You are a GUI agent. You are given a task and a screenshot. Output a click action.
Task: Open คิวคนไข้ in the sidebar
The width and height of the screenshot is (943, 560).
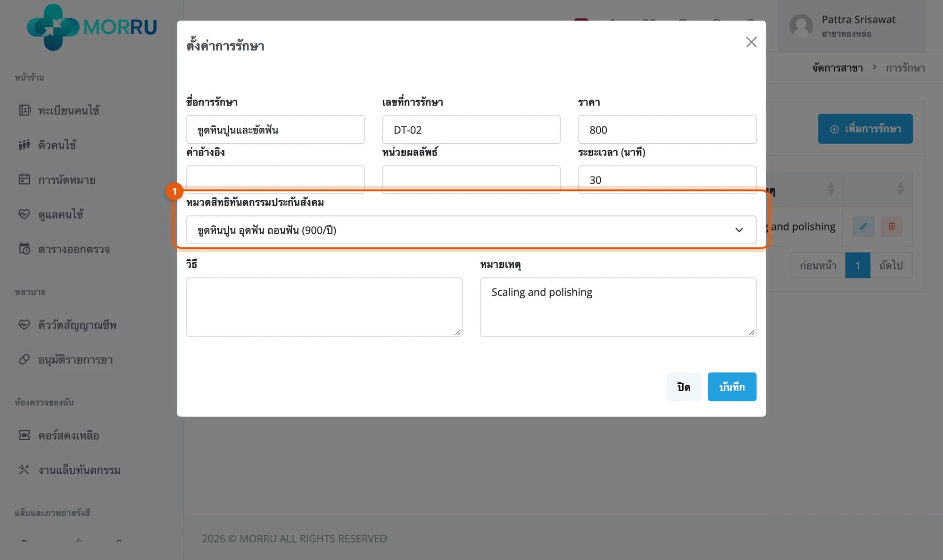57,145
